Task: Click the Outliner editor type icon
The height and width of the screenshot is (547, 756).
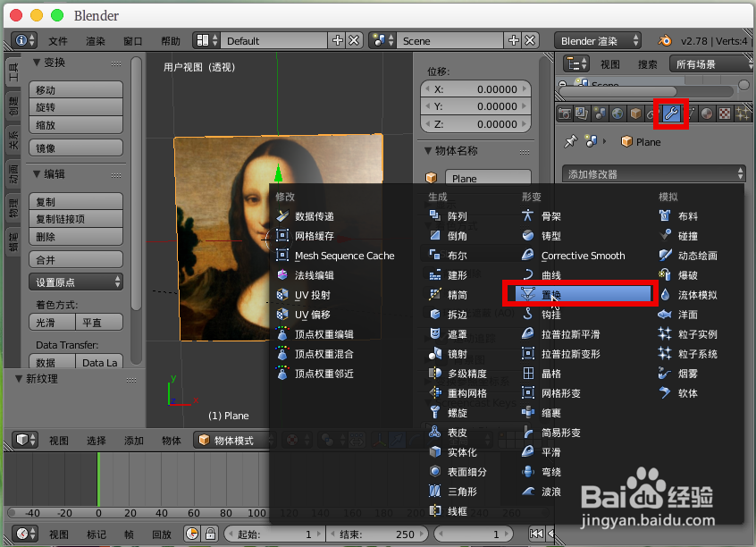Action: pyautogui.click(x=577, y=63)
